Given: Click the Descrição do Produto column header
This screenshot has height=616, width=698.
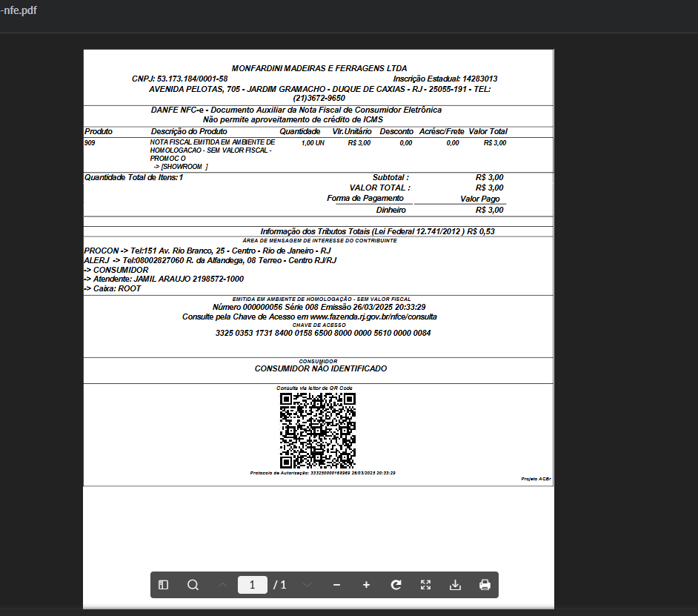Looking at the screenshot, I should click(x=189, y=131).
